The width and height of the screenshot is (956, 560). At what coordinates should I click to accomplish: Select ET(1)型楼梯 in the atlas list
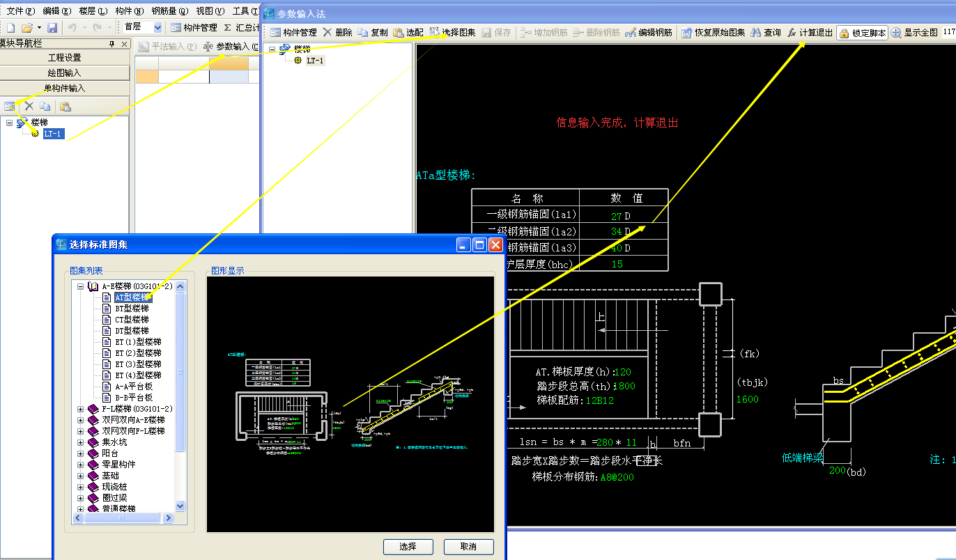tap(138, 342)
